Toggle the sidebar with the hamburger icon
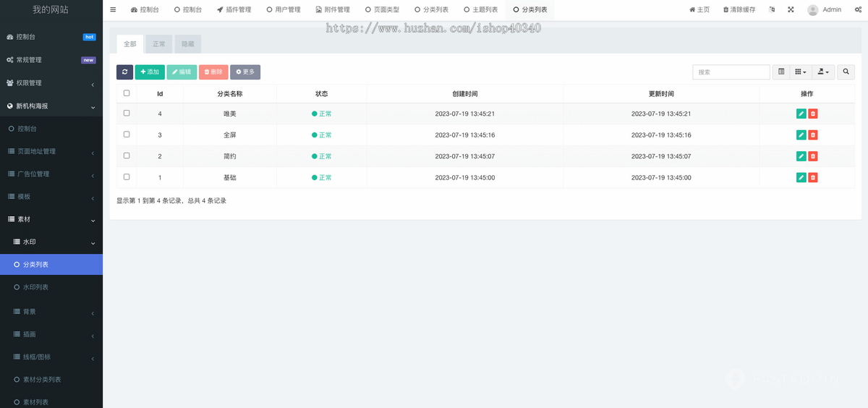 point(113,9)
